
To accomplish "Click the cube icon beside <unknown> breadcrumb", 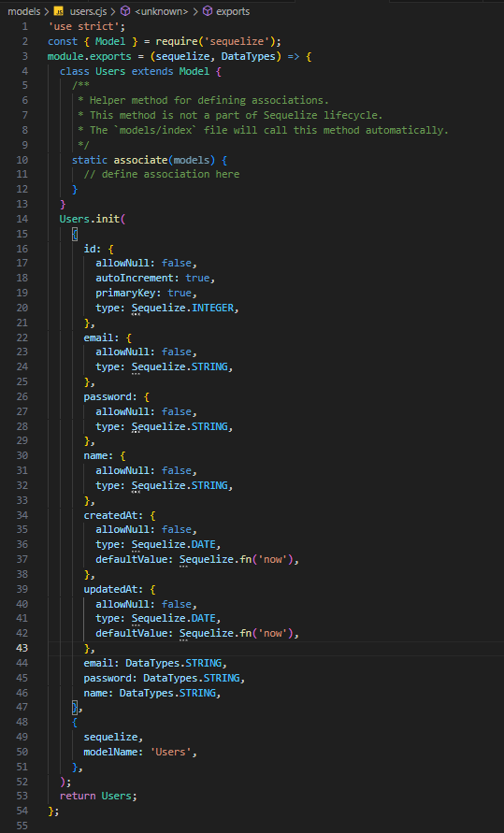I will [x=125, y=11].
